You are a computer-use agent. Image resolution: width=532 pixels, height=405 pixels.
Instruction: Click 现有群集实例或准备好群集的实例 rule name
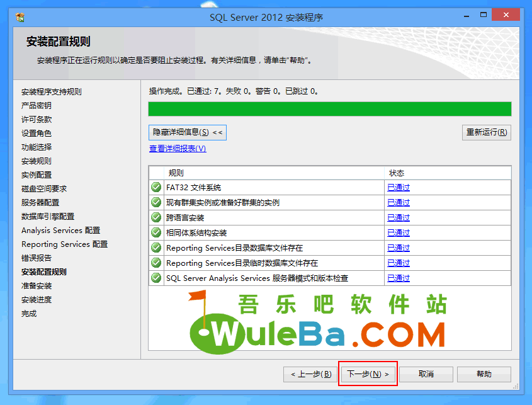pos(223,203)
